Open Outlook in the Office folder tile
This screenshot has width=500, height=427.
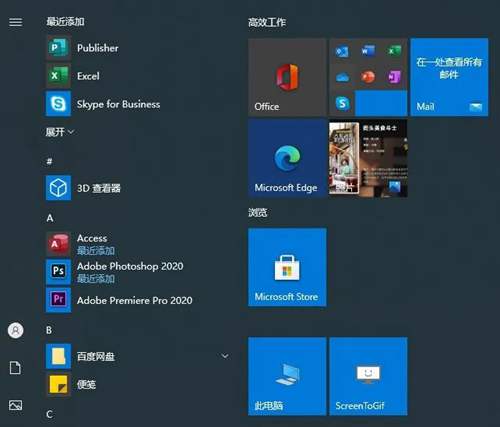coord(342,52)
